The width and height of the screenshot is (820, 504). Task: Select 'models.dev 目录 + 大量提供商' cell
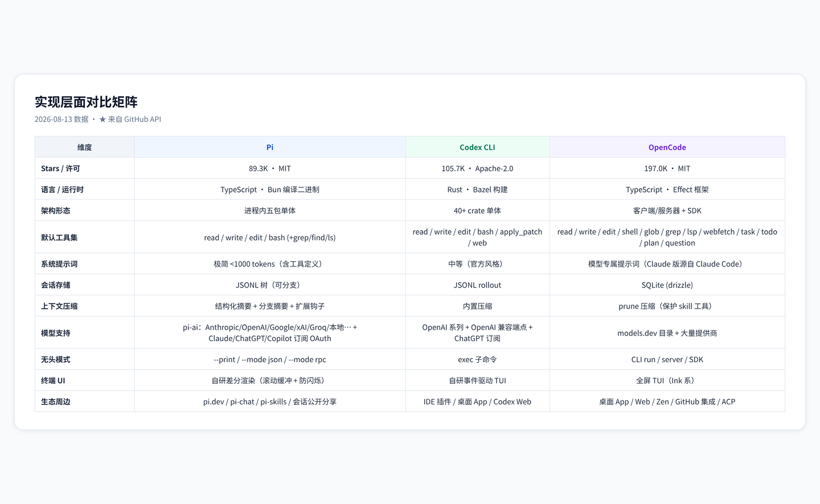pyautogui.click(x=667, y=333)
